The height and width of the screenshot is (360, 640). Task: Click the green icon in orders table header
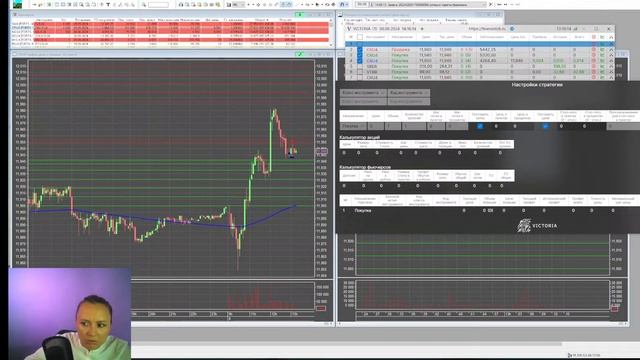coord(602,37)
